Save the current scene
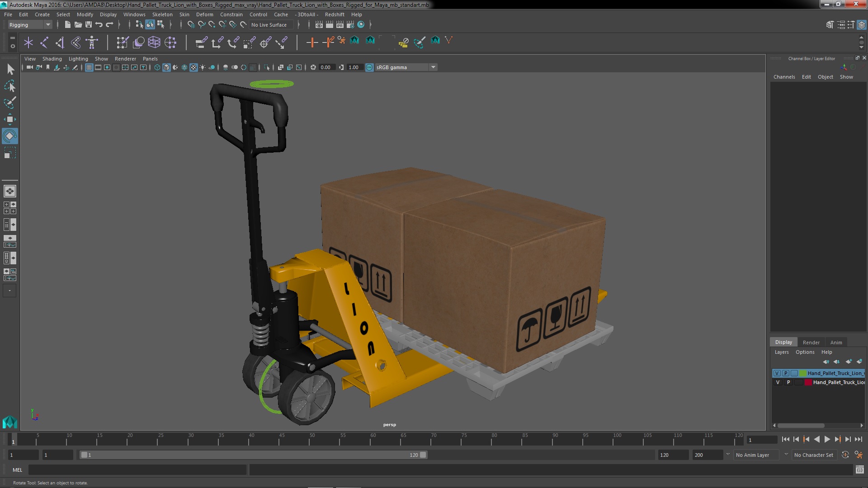This screenshot has height=488, width=868. (x=88, y=25)
